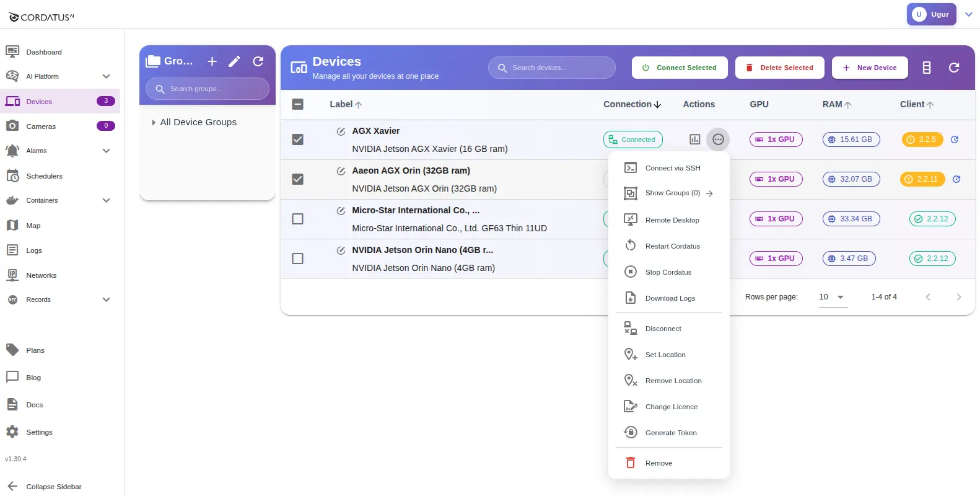
Task: Focus the Search groups field
Action: click(208, 89)
